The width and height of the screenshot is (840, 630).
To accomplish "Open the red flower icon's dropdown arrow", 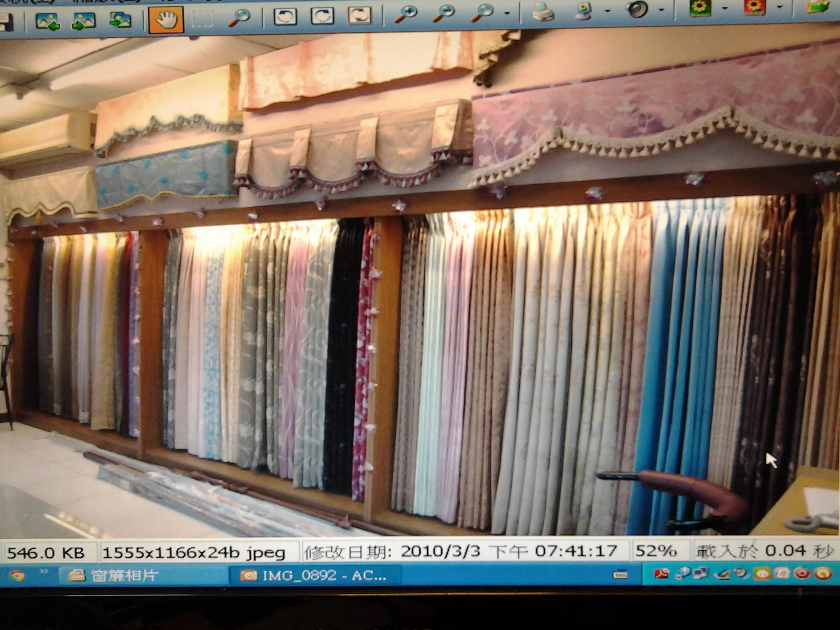I will point(779,7).
